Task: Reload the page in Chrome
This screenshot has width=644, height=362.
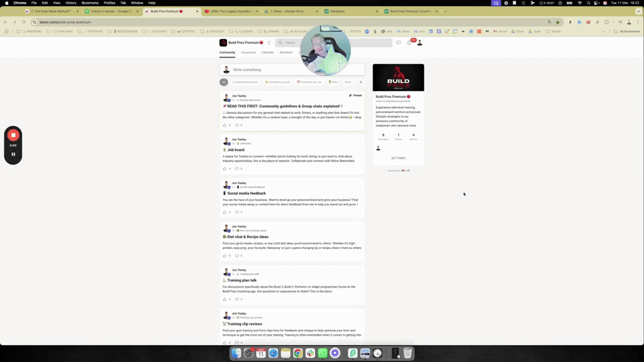Action: (x=24, y=22)
